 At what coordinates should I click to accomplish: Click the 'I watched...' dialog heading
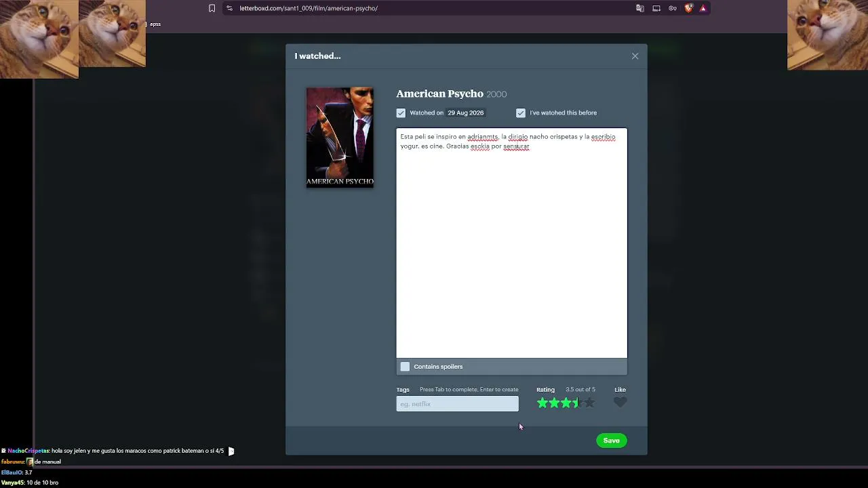[x=317, y=56]
